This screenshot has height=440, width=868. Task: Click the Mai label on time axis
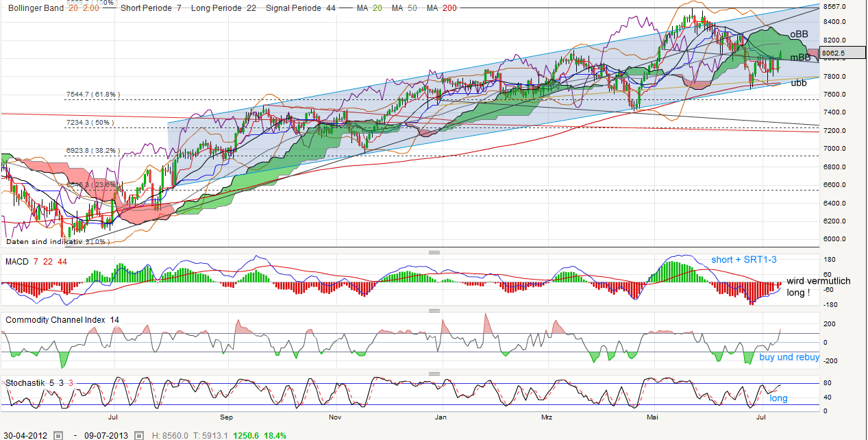tap(652, 416)
